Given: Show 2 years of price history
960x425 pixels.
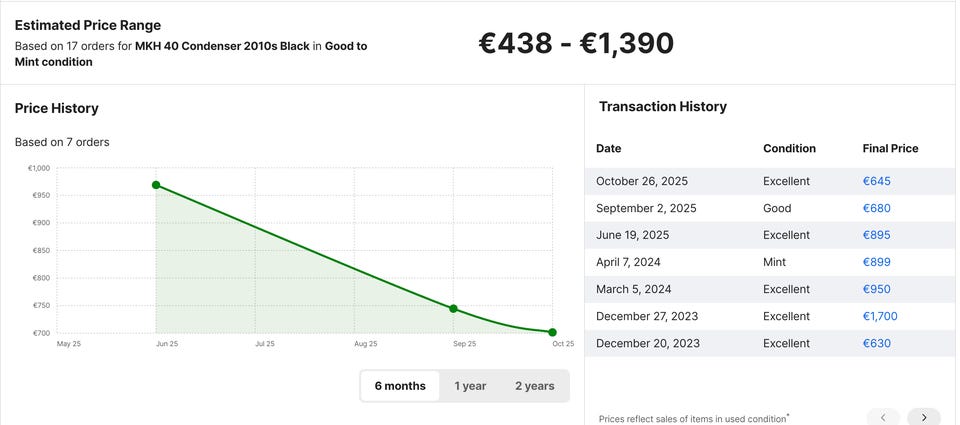Looking at the screenshot, I should tap(534, 386).
